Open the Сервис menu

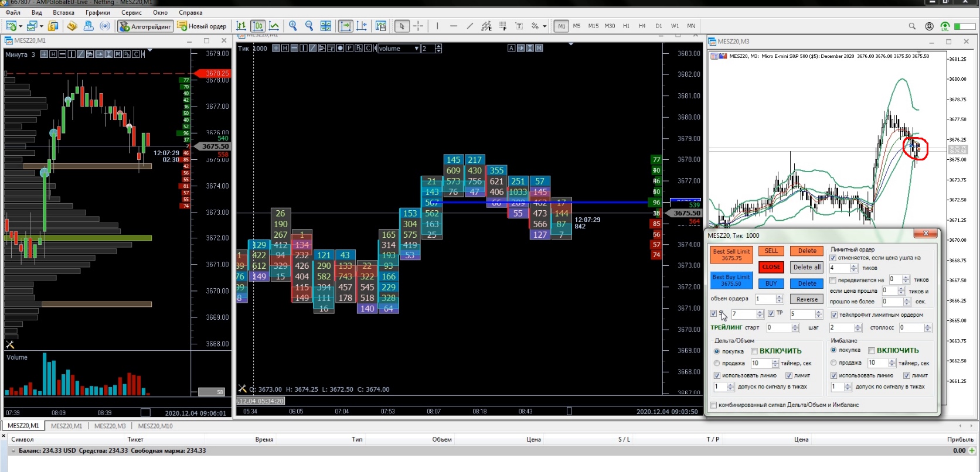point(131,12)
